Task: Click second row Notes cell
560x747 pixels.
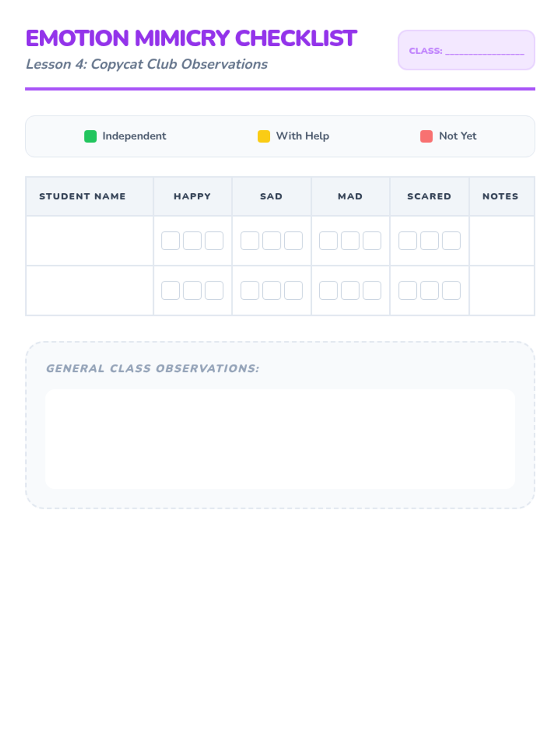Action: click(x=502, y=290)
